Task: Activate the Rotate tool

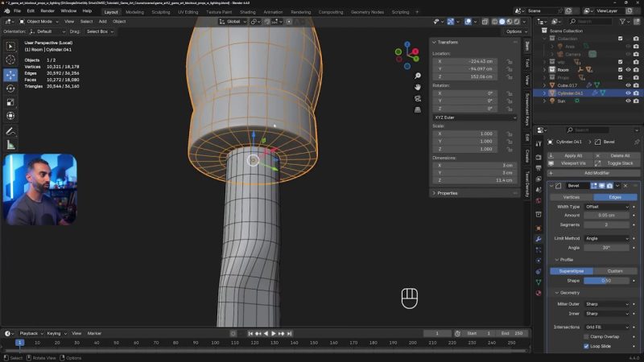Action: tap(10, 88)
